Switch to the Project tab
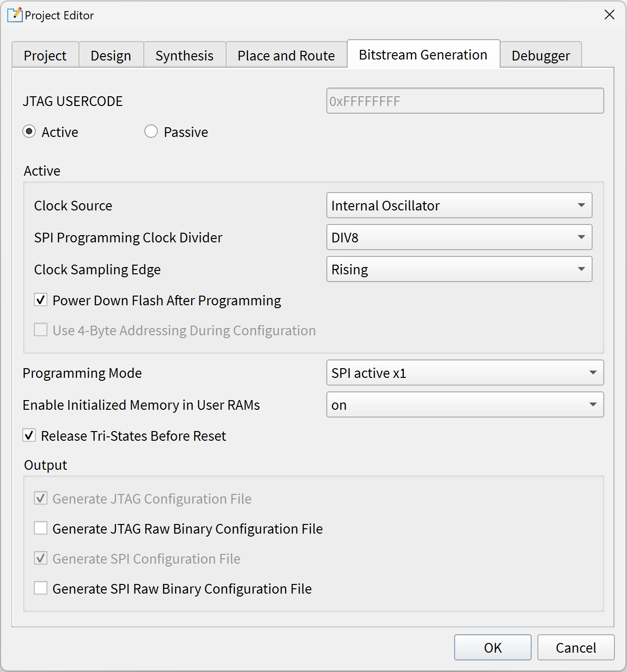The height and width of the screenshot is (672, 627). (x=45, y=56)
